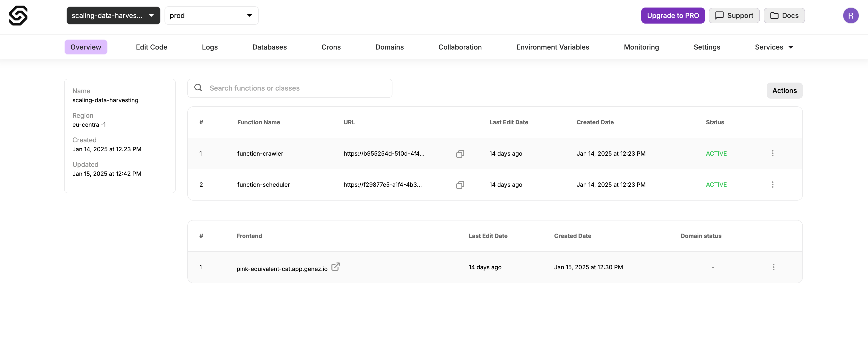Open pink-equivalent-cat.app.genez.io external link icon
This screenshot has height=338, width=868.
point(335,267)
